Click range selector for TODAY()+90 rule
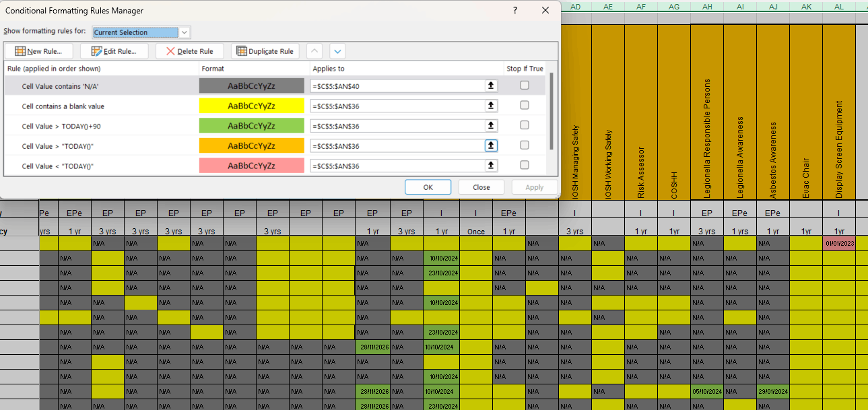Image resolution: width=868 pixels, height=410 pixels. (x=491, y=126)
